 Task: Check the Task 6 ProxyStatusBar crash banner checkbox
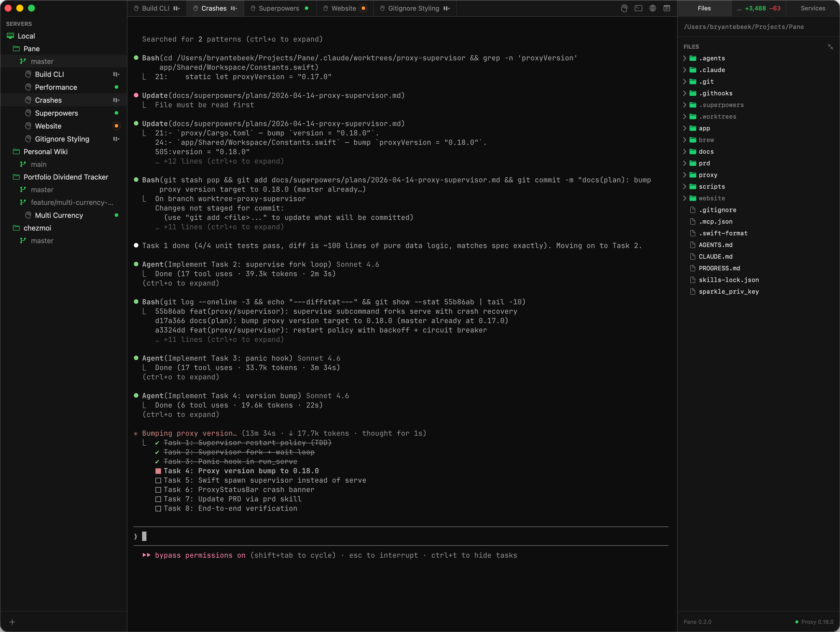pos(158,490)
